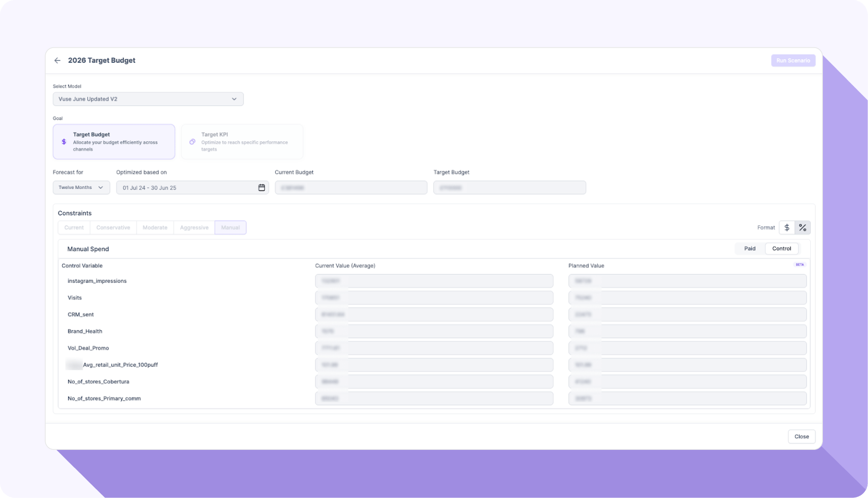Click the Current Budget input field

click(x=351, y=187)
